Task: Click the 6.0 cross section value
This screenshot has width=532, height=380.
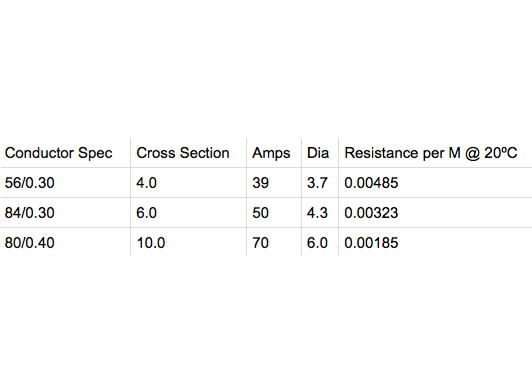Action: coord(147,213)
